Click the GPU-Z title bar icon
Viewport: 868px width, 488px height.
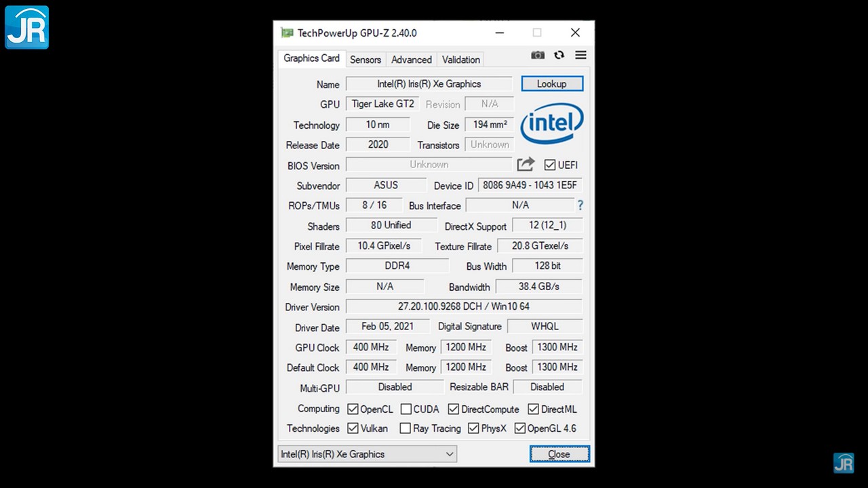click(287, 33)
